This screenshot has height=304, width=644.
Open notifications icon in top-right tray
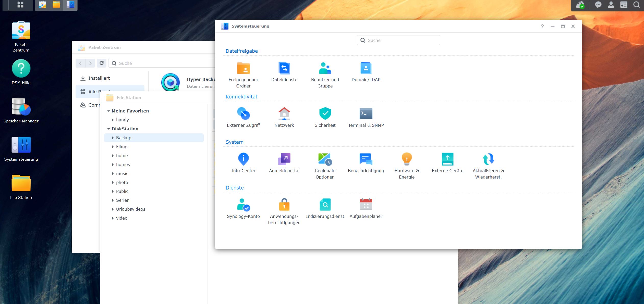coord(598,5)
